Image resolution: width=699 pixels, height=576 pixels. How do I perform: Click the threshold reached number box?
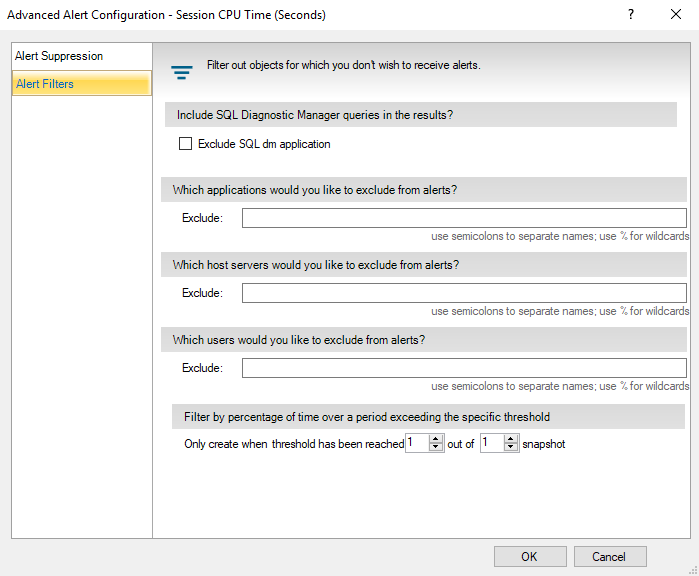417,443
